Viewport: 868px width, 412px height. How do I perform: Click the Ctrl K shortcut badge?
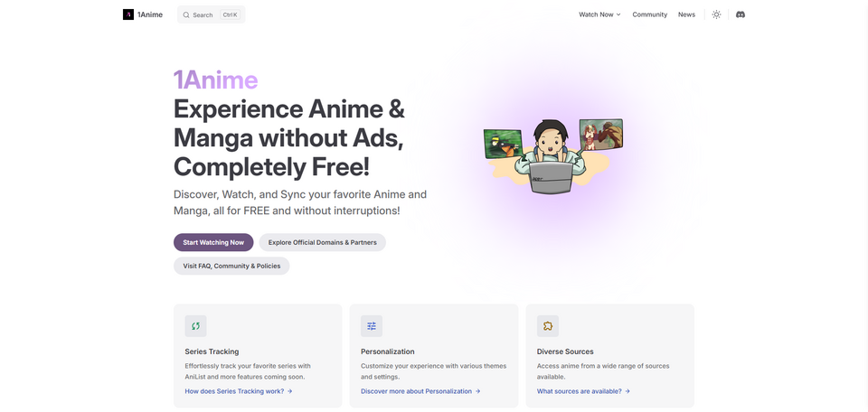click(x=230, y=15)
